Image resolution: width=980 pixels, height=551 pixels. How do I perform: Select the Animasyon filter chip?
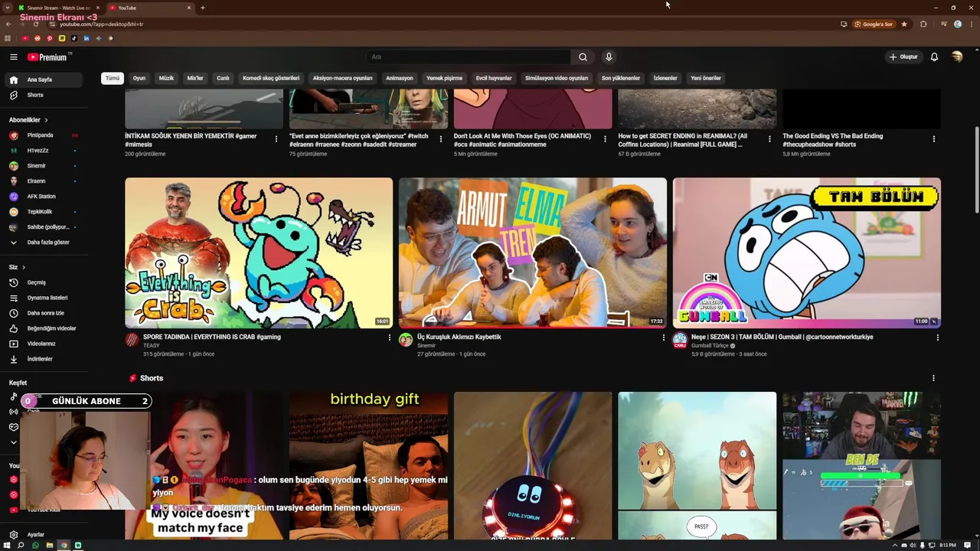[400, 78]
